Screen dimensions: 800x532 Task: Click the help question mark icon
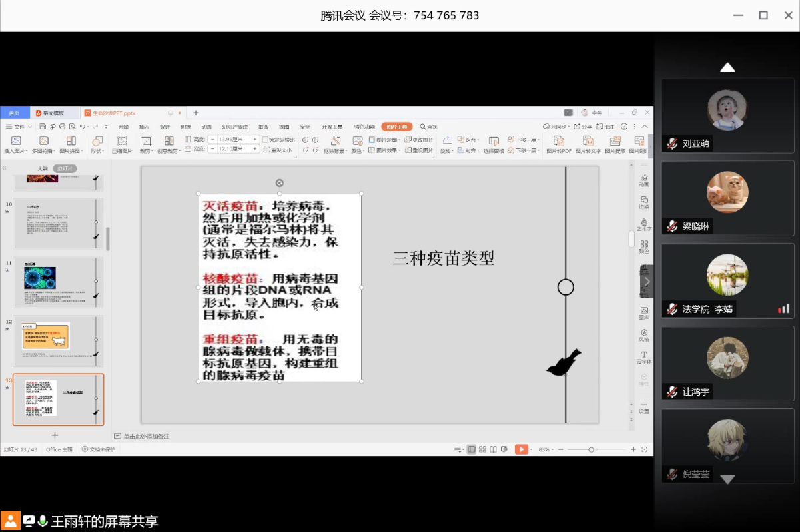pyautogui.click(x=624, y=127)
